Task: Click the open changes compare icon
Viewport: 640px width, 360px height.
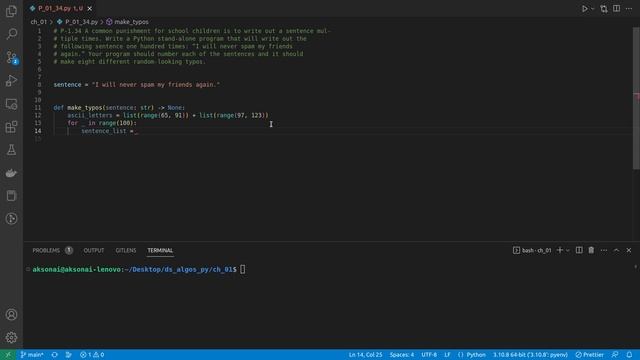Action: click(x=604, y=9)
